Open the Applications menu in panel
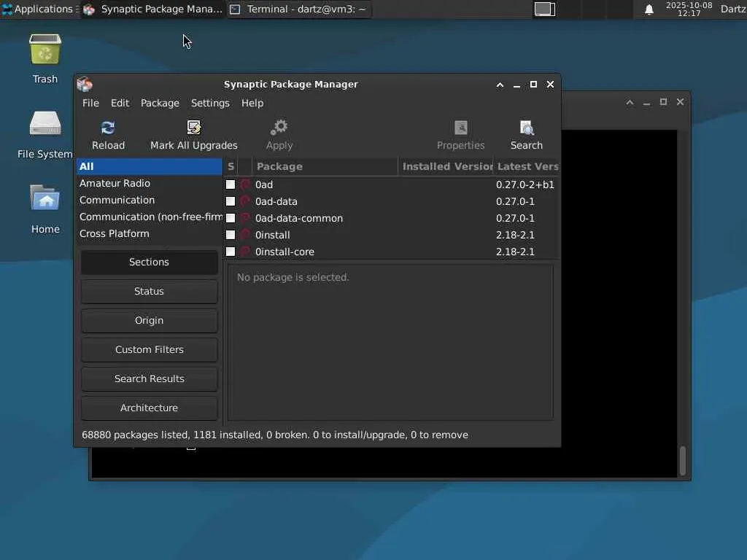Image resolution: width=747 pixels, height=560 pixels. (x=39, y=9)
